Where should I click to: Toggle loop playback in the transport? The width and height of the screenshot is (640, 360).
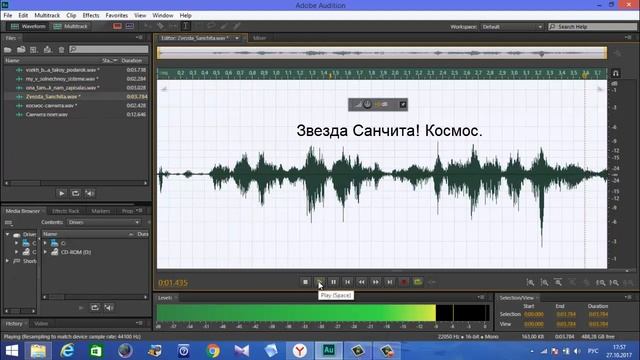418,282
